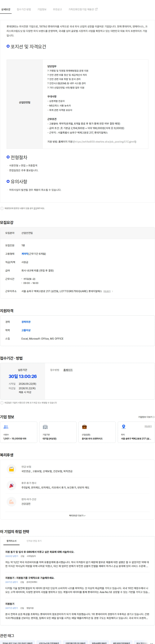Click the company type '대기업 (비상장)'
The image size is (155, 644).
point(49,439)
